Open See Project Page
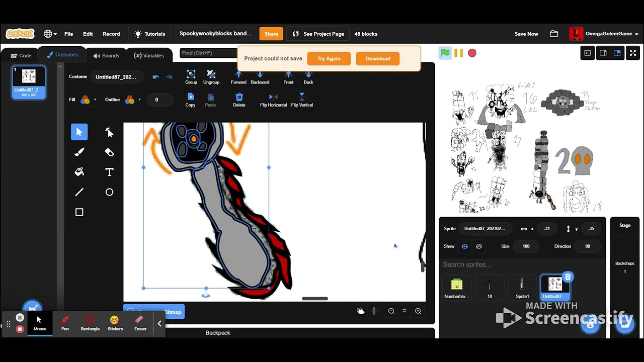Image resolution: width=644 pixels, height=362 pixels. coord(318,34)
